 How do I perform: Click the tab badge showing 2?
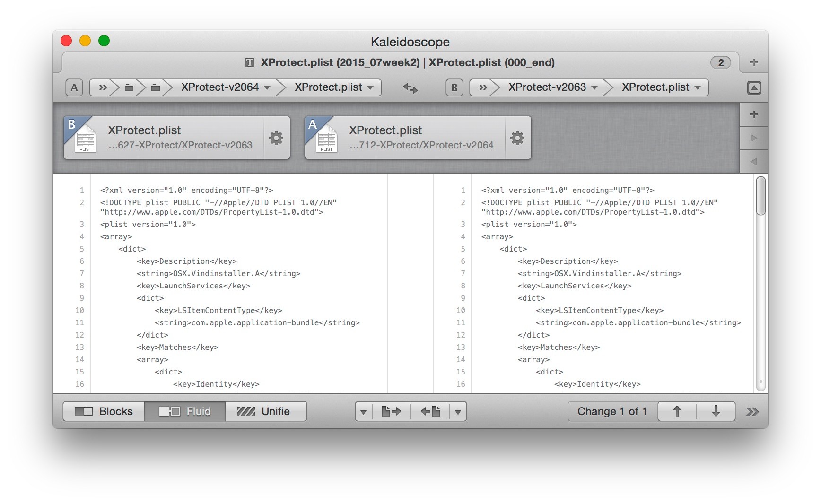(x=720, y=62)
